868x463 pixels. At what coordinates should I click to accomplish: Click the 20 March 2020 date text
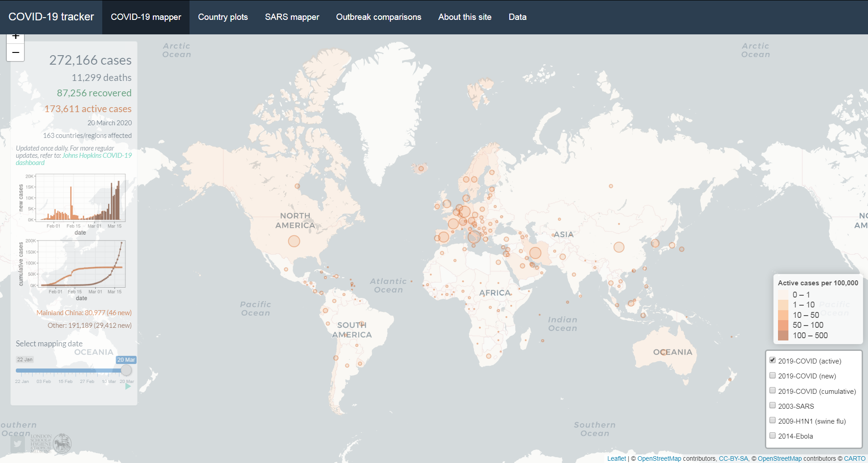coord(109,123)
